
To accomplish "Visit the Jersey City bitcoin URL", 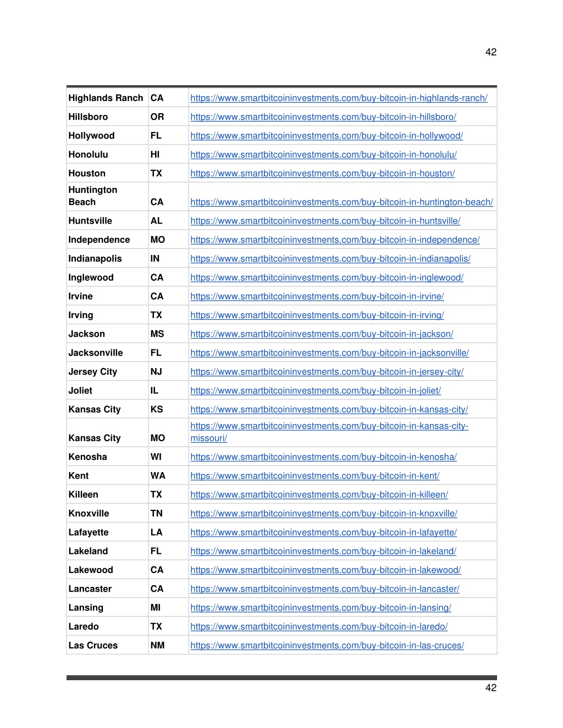I will pyautogui.click(x=327, y=371).
